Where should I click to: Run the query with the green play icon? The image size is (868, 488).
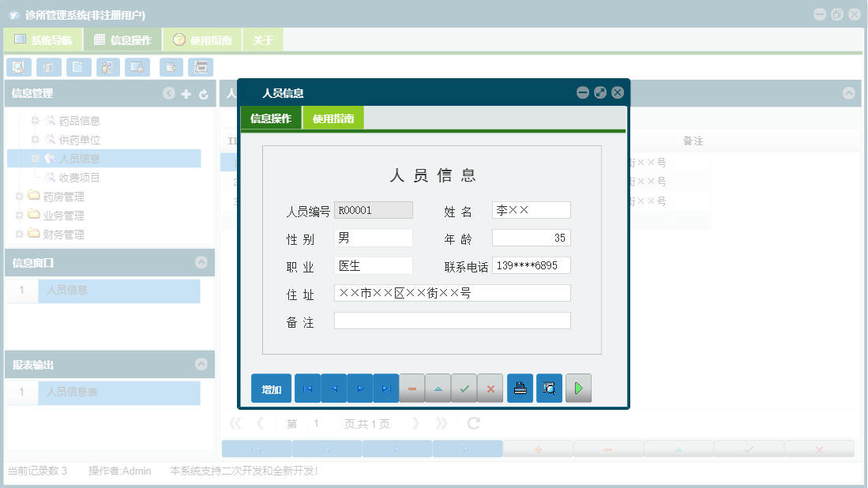click(x=578, y=388)
